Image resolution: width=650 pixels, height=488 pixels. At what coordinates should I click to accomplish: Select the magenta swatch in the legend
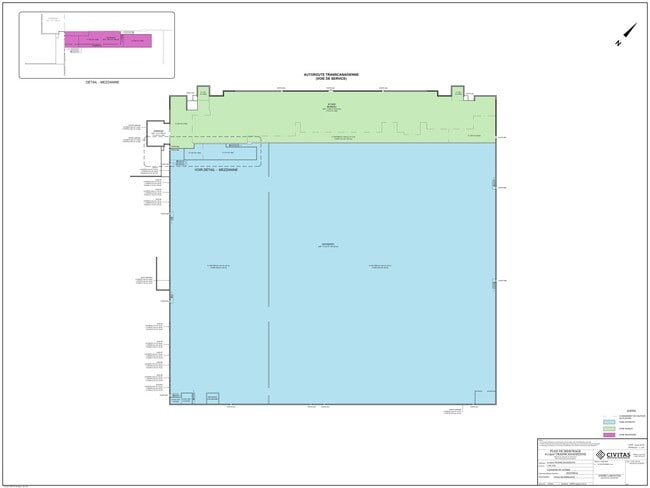[607, 435]
